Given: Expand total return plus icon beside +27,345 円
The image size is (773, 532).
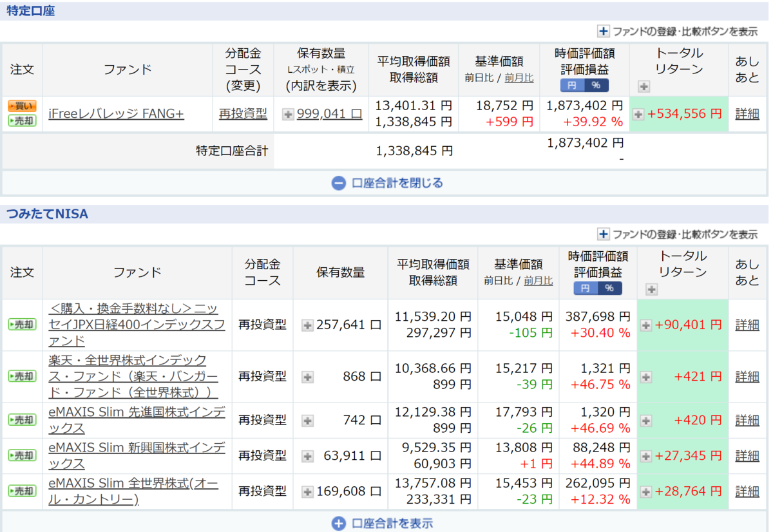Looking at the screenshot, I should 646,456.
